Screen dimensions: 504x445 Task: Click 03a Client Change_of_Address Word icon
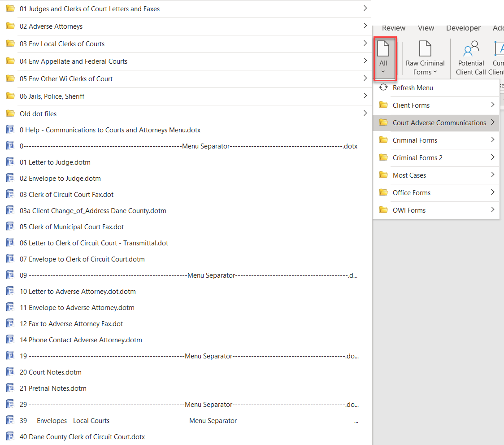pyautogui.click(x=10, y=210)
